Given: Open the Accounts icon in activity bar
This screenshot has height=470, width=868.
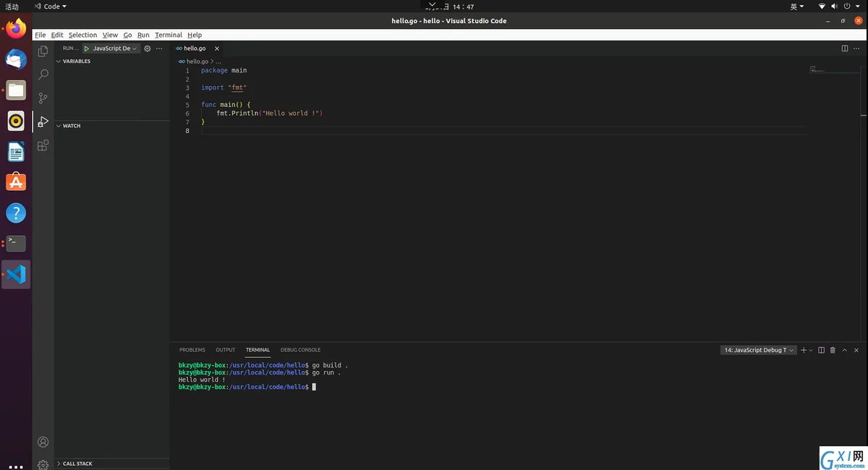Looking at the screenshot, I should pos(43,442).
